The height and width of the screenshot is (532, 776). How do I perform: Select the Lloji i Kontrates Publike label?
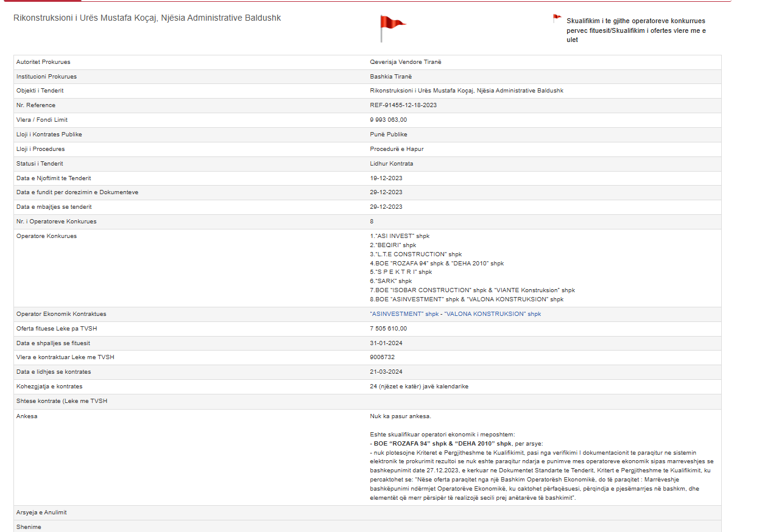coord(49,135)
